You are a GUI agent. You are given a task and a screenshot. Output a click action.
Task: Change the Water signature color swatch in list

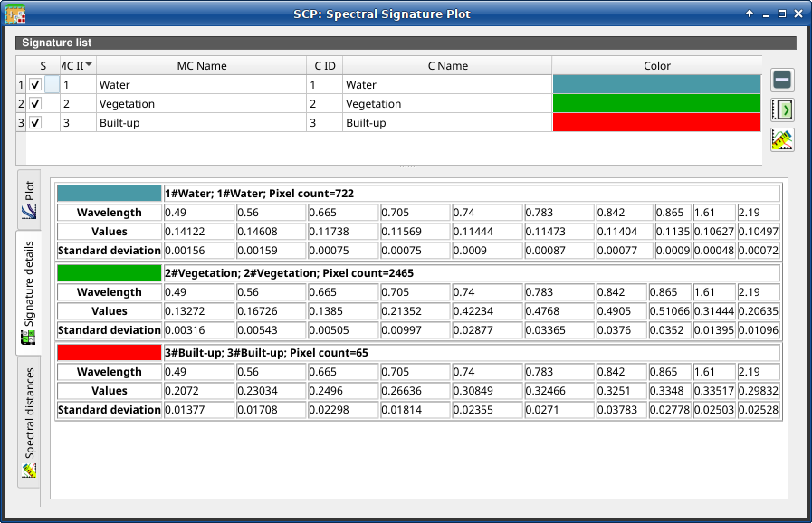pyautogui.click(x=656, y=84)
